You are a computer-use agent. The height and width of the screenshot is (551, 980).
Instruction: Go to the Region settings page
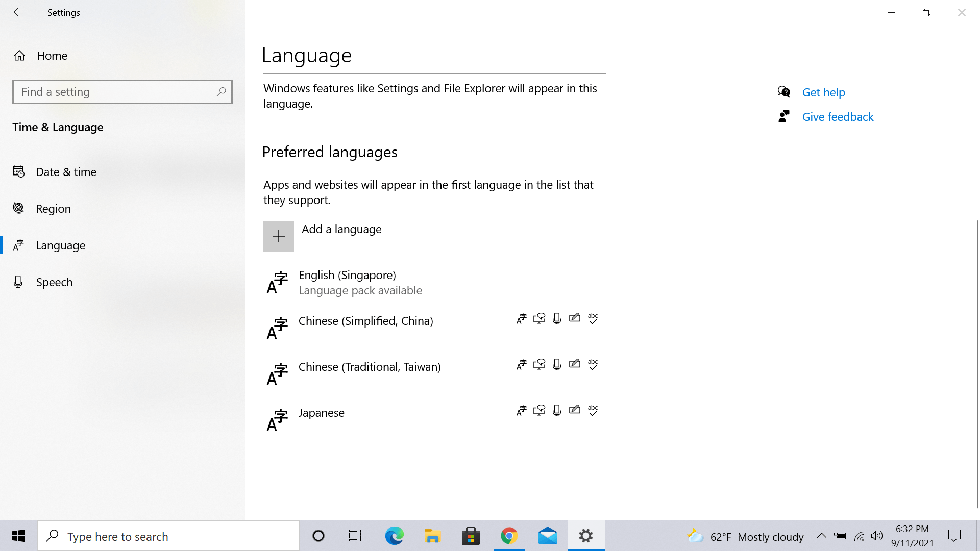(x=53, y=209)
